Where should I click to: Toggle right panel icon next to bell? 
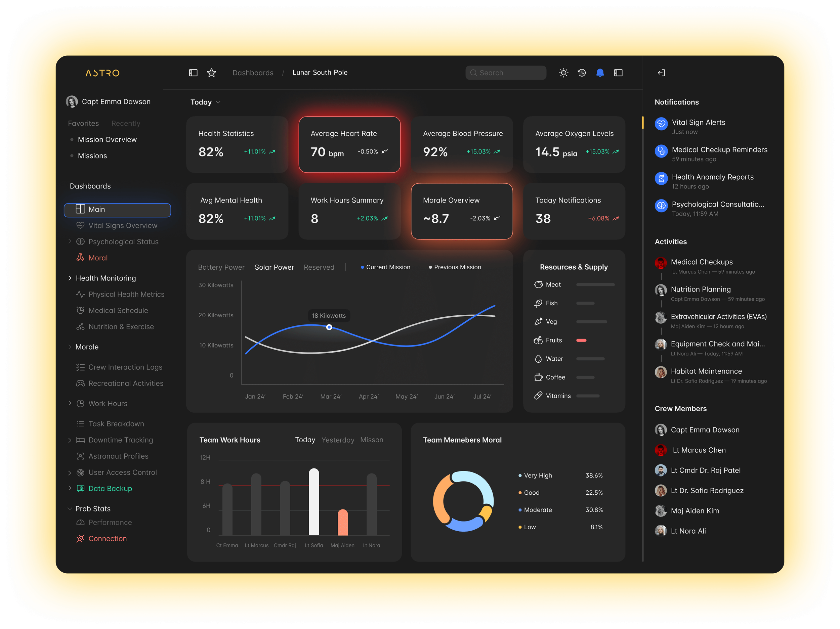(x=618, y=73)
